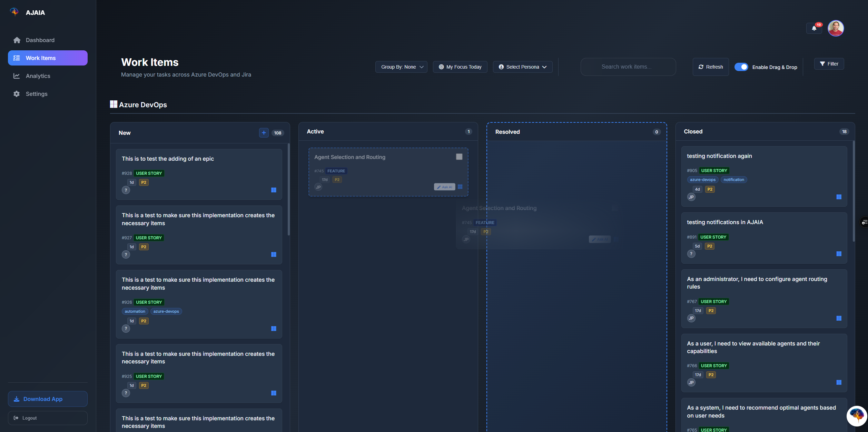Click the azure-devops tag on card #926
Image resolution: width=868 pixels, height=432 pixels.
point(166,311)
